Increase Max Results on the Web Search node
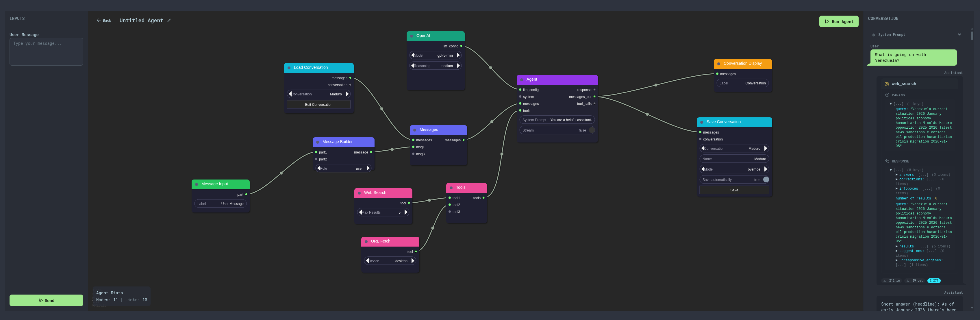 pyautogui.click(x=405, y=212)
